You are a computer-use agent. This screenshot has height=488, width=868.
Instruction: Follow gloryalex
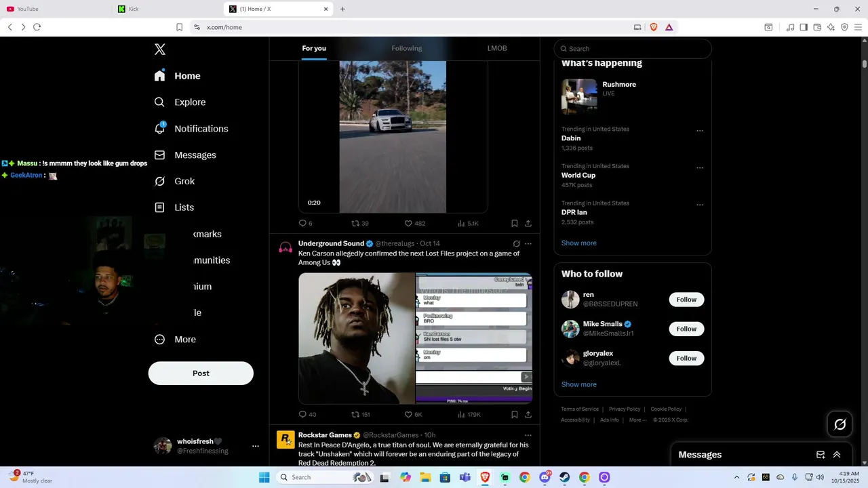tap(686, 358)
